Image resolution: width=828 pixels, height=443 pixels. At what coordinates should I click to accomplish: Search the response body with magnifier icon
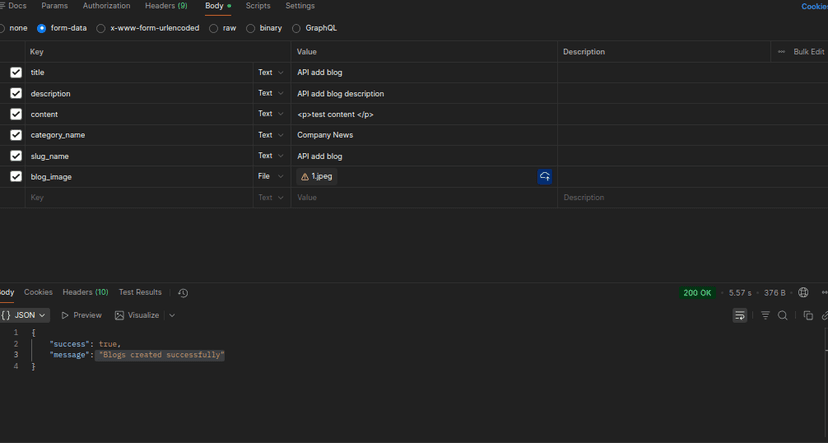tap(783, 316)
